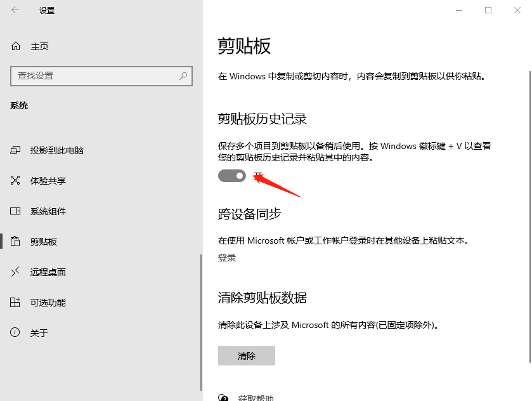Focus the 查找设置 search field

point(95,76)
